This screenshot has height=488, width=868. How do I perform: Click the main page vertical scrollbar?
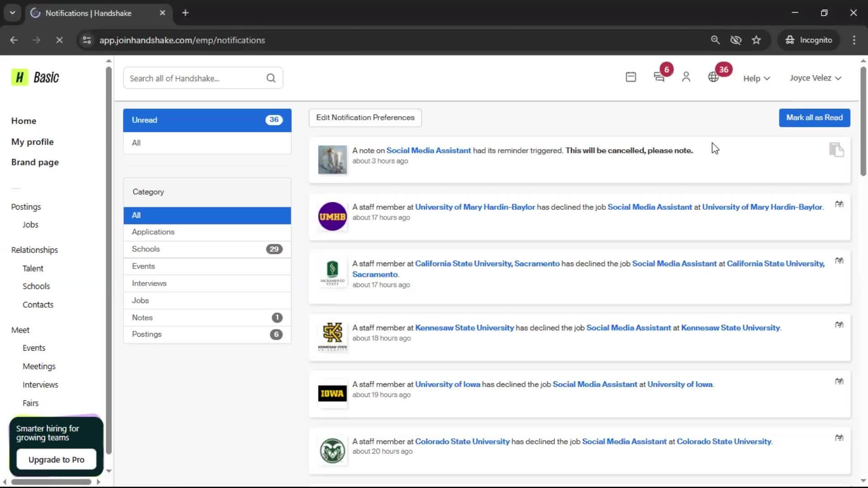pos(863,121)
